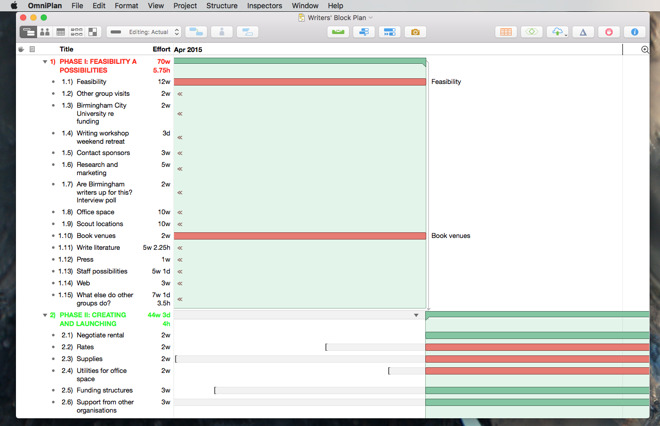
Task: Click the camera snapshot baseline icon
Action: (x=416, y=32)
